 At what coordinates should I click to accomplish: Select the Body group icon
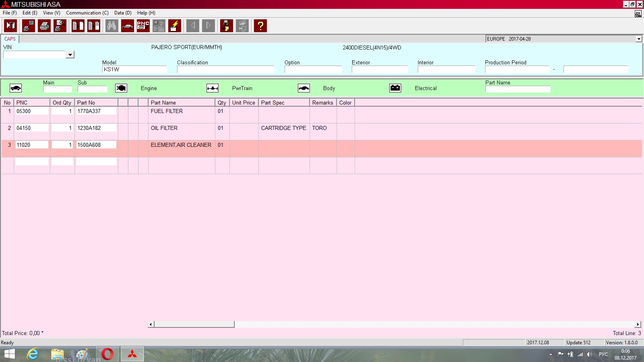point(304,88)
